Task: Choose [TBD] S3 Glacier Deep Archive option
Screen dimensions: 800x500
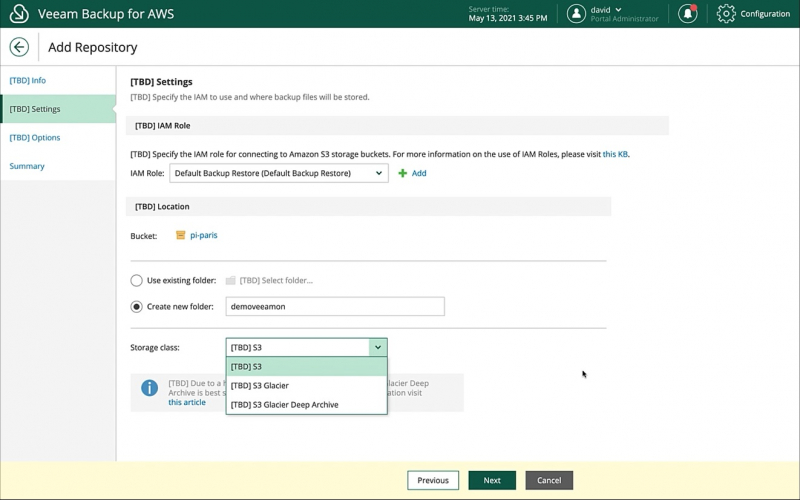Action: pos(306,405)
